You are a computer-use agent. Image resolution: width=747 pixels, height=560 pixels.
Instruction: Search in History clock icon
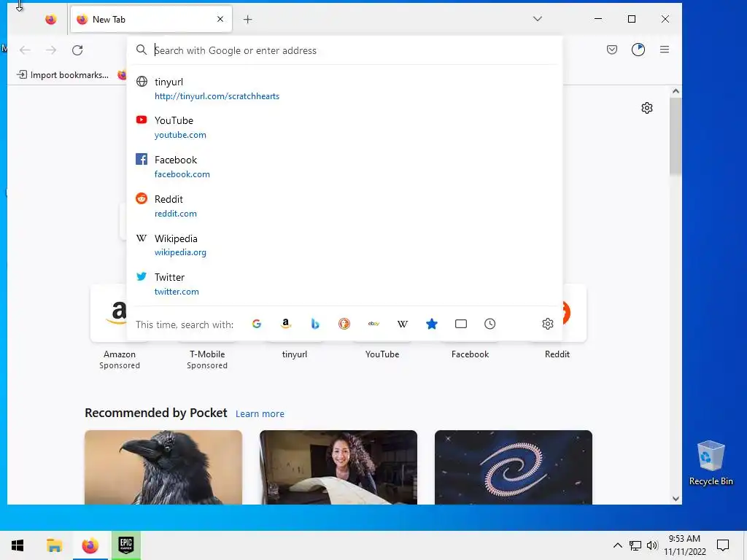click(x=489, y=324)
